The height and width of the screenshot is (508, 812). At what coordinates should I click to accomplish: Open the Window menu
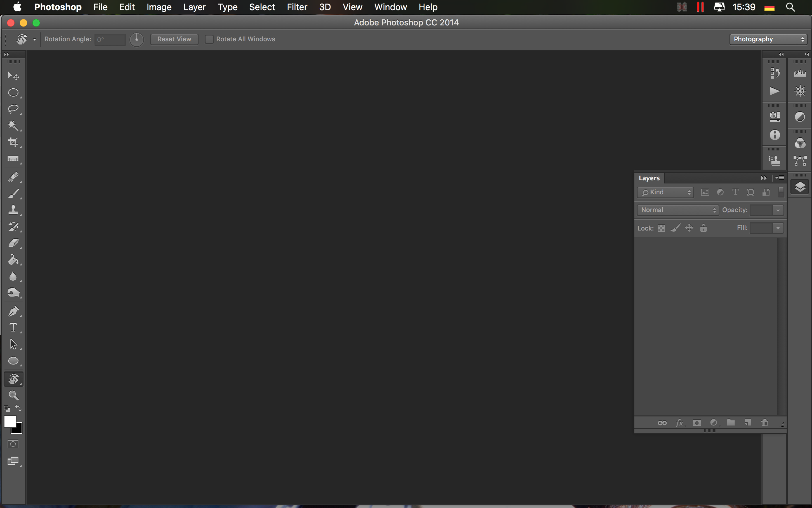coord(390,7)
